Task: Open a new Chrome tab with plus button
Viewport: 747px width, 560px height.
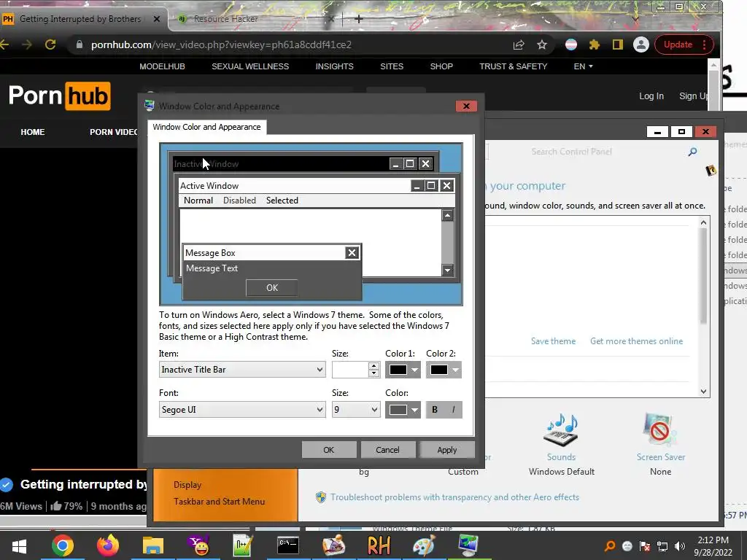Action: pyautogui.click(x=359, y=19)
